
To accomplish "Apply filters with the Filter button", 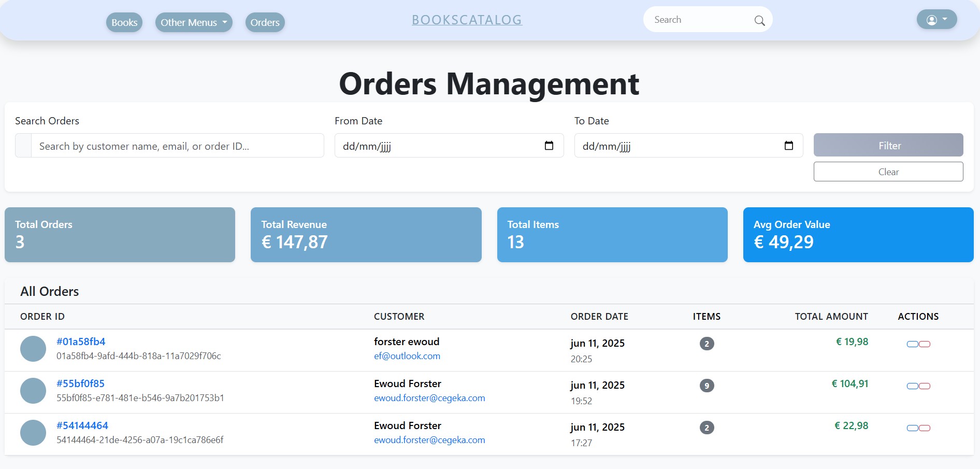I will (888, 145).
